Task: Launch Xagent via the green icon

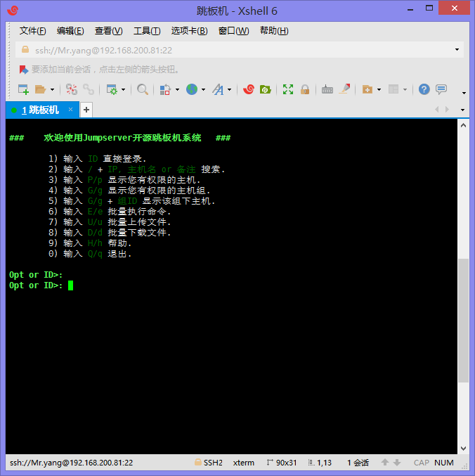Action: pyautogui.click(x=266, y=89)
